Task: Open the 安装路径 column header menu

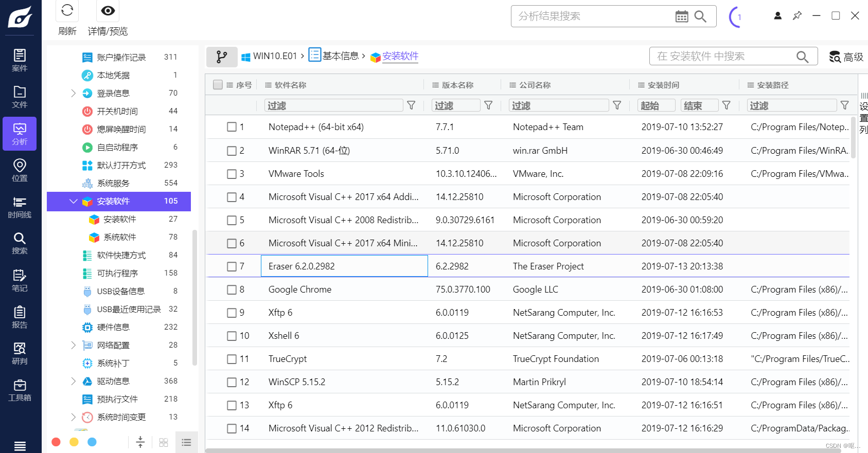Action: [x=751, y=85]
